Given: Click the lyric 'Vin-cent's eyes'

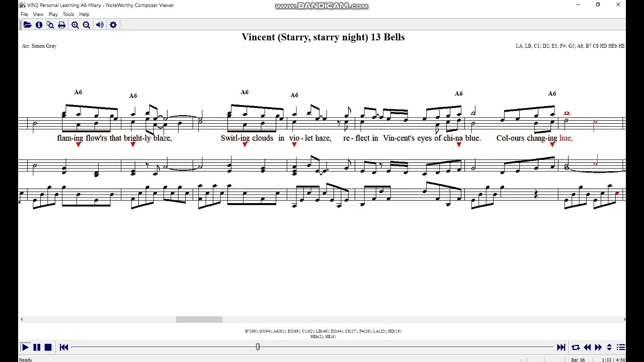Looking at the screenshot, I should tap(408, 138).
